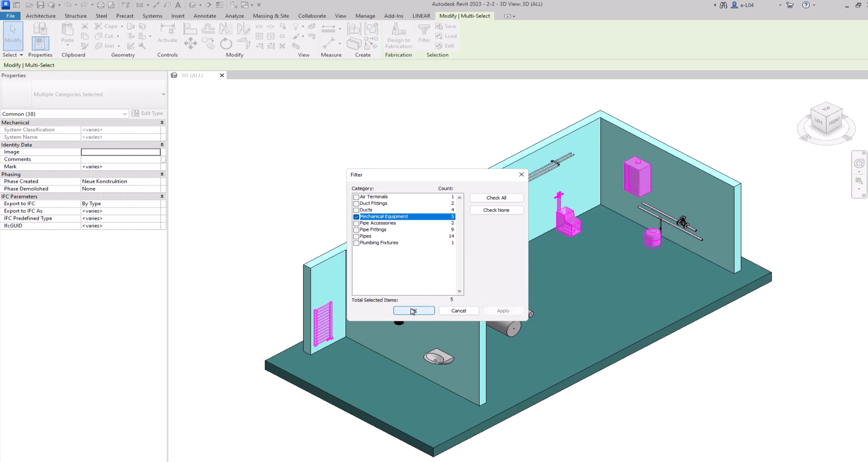Switch to the Annotate ribbon tab
Screen dimensions: 868x462
(205, 16)
